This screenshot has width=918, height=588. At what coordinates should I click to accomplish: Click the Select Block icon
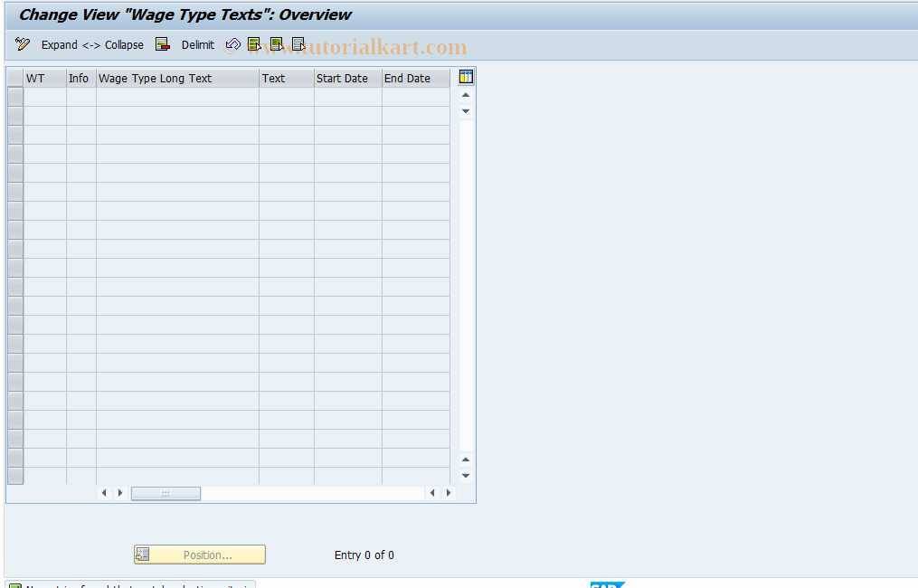[x=277, y=44]
